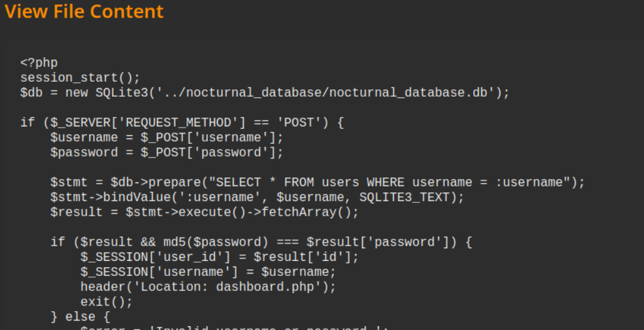This screenshot has width=644, height=330.
Task: Click the $_SESSION['username'] assignment line
Action: [x=207, y=272]
